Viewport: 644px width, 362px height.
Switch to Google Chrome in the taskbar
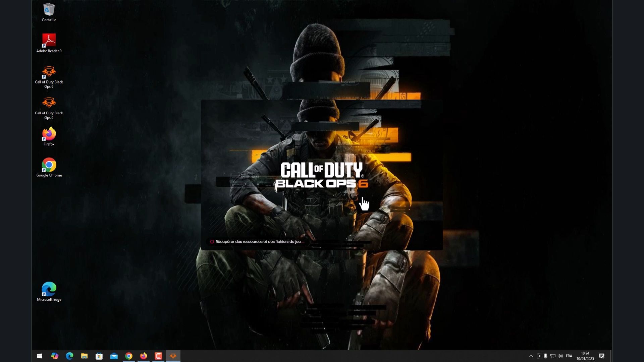click(129, 356)
